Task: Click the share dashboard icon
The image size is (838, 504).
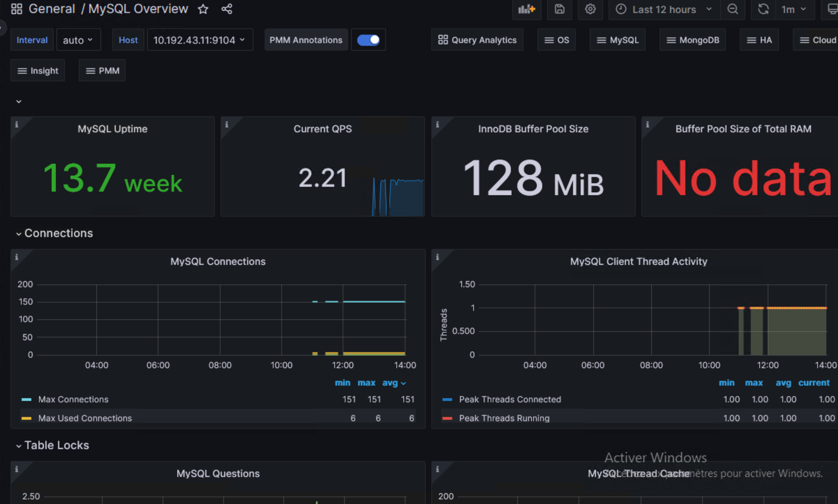Action: 227,9
